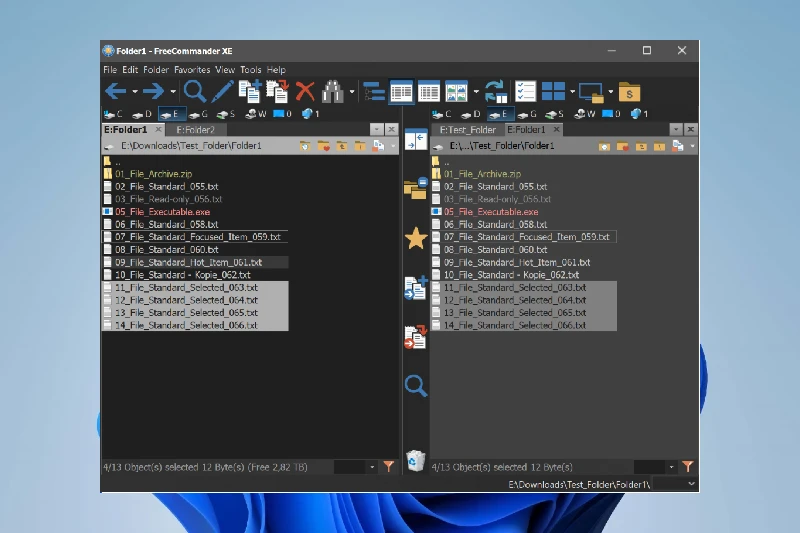Select drive G in the right drive bar

point(527,114)
